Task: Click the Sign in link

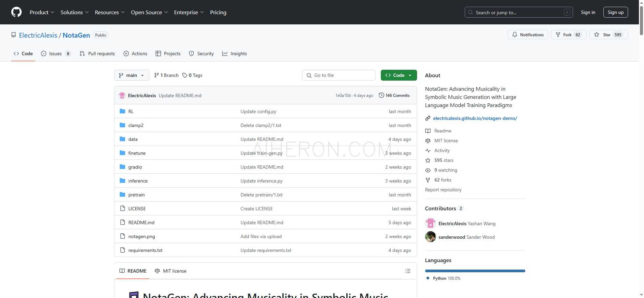Action: click(x=588, y=12)
